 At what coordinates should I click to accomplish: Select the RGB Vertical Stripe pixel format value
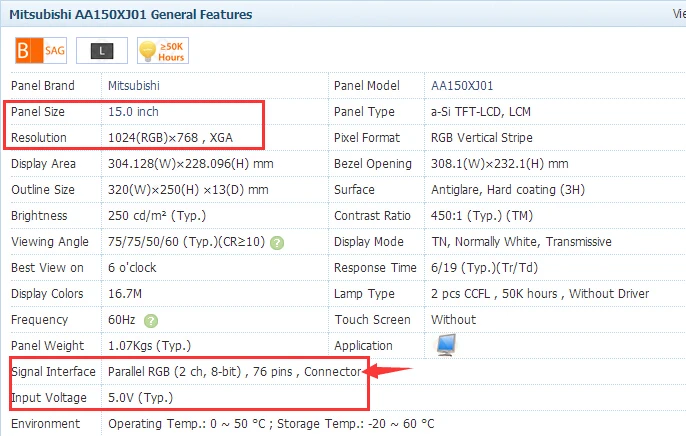(482, 138)
